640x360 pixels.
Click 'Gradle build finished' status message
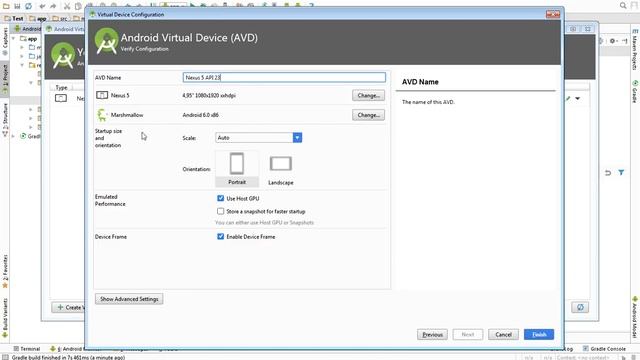(68, 357)
